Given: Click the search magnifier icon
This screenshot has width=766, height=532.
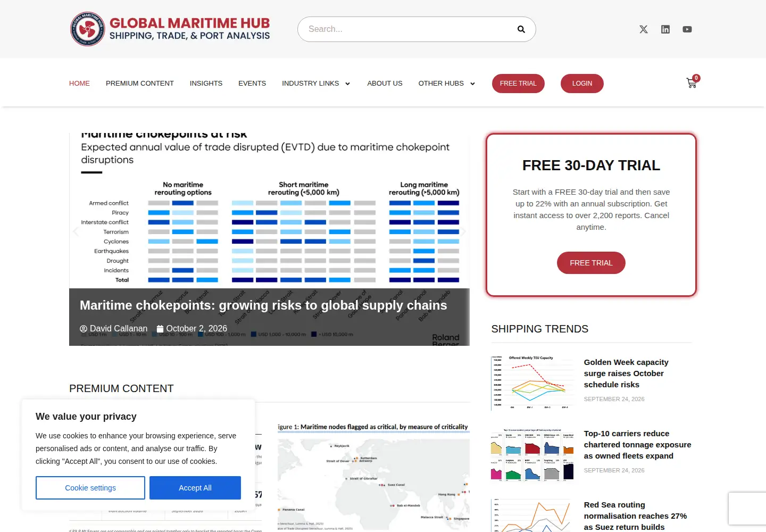Looking at the screenshot, I should (x=521, y=29).
